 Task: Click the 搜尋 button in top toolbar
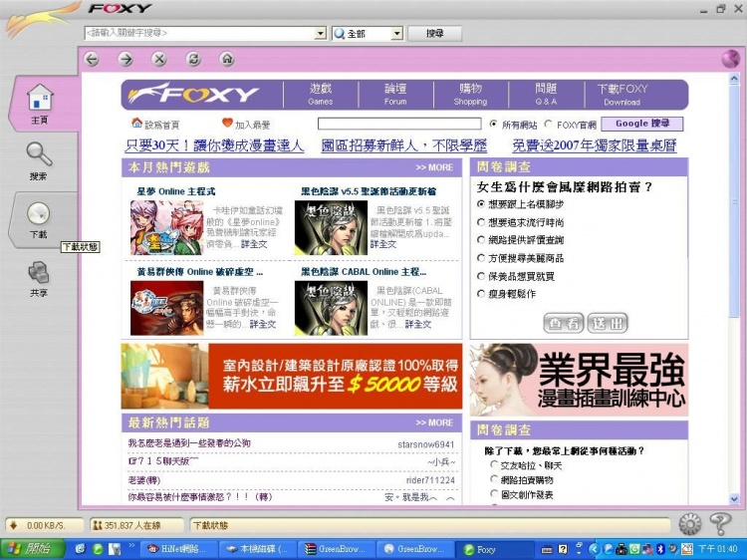click(x=435, y=34)
